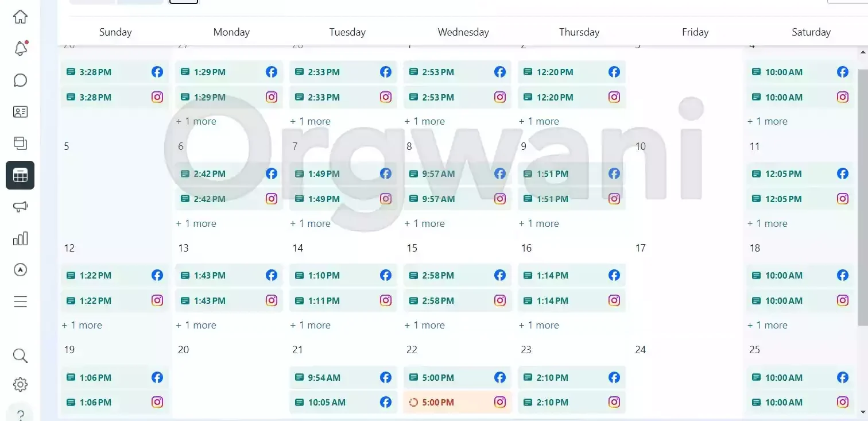Screen dimensions: 868x421
Task: Select the calendar icon in sidebar
Action: click(x=20, y=175)
